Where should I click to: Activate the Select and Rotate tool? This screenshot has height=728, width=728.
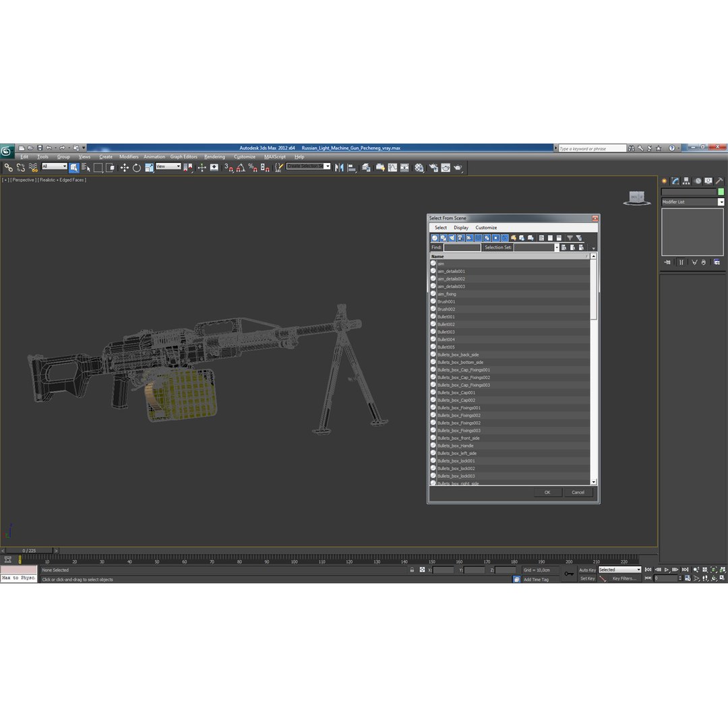[136, 168]
